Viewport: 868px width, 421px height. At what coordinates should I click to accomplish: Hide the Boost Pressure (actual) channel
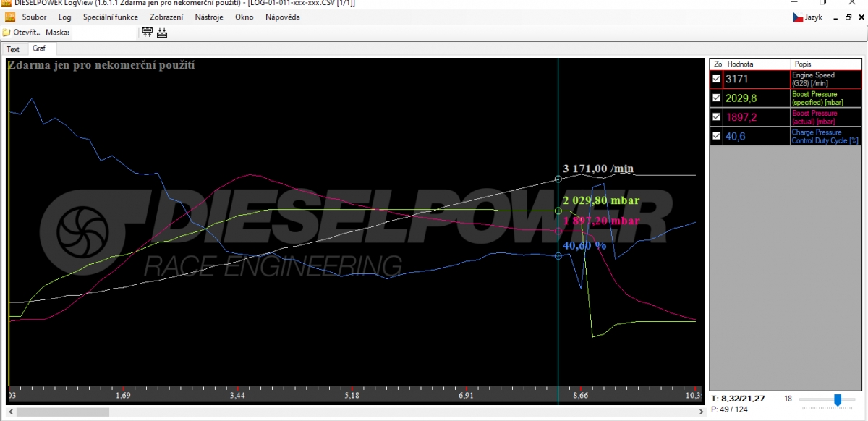coord(717,116)
